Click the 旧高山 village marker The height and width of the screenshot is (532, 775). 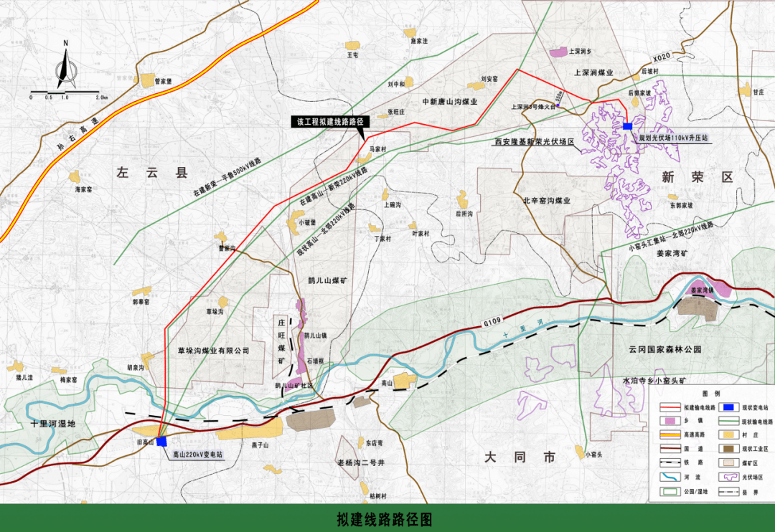pyautogui.click(x=144, y=431)
